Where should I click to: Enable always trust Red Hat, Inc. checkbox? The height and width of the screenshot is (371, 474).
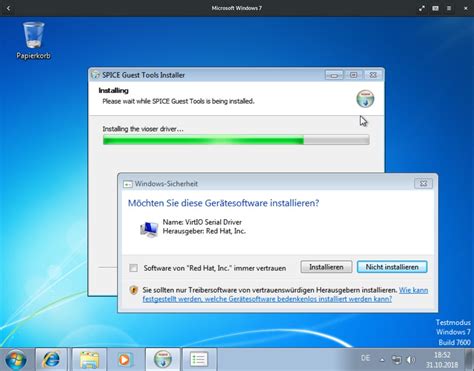coord(133,268)
